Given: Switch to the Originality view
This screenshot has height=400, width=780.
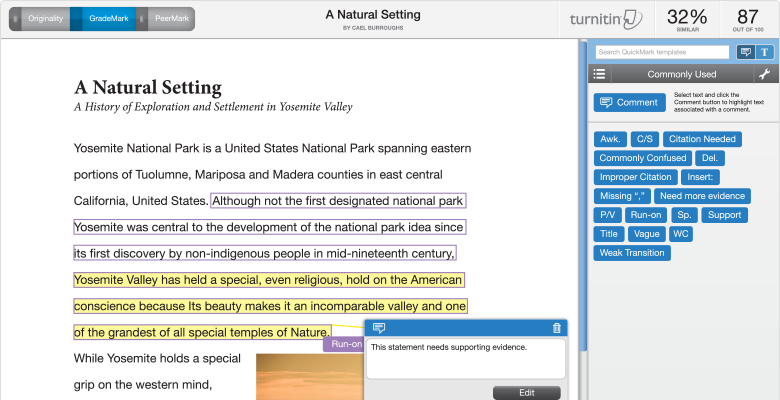Looking at the screenshot, I should click(45, 19).
